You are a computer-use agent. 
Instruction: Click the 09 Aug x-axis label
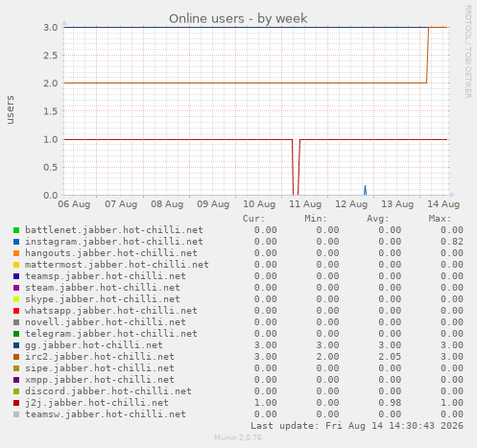pyautogui.click(x=213, y=204)
